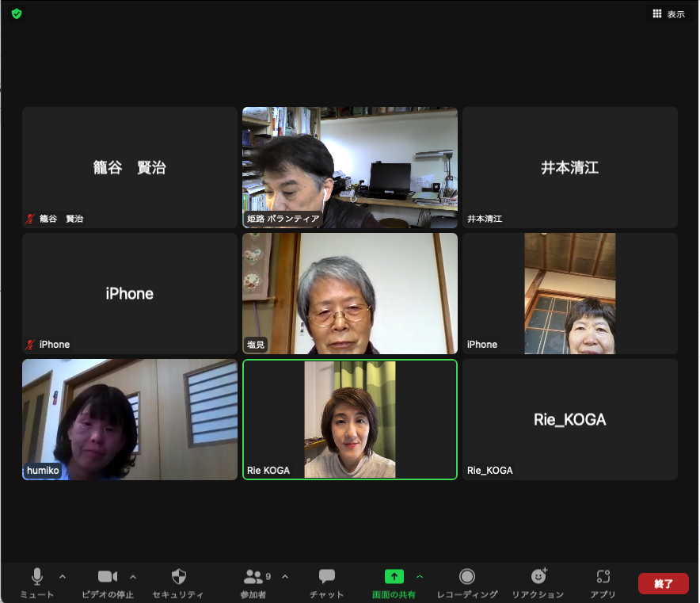Open the アプリ apps panel
The width and height of the screenshot is (700, 603).
pos(603,582)
